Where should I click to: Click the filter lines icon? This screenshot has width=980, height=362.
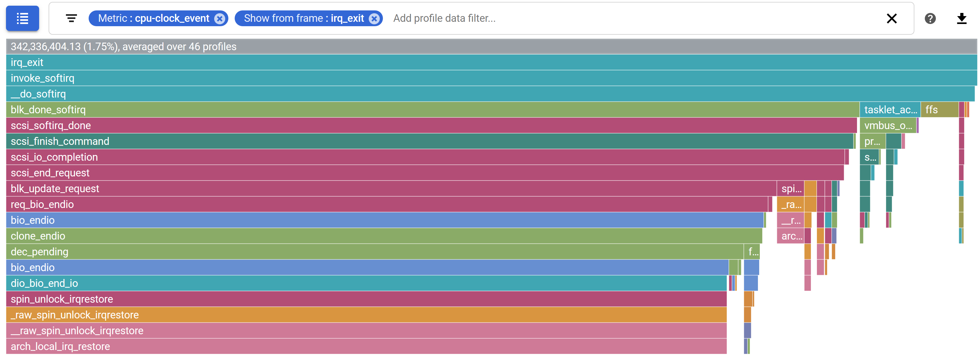click(71, 18)
